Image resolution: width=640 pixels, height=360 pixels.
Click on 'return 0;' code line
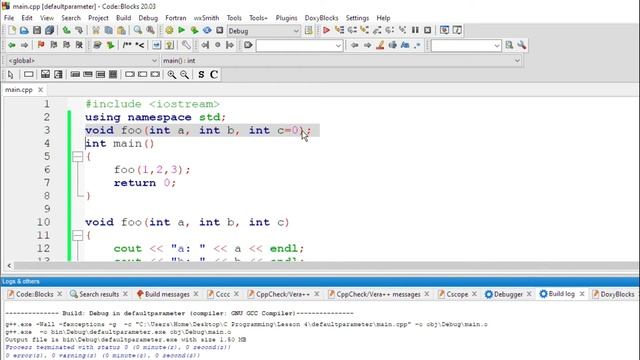(145, 182)
